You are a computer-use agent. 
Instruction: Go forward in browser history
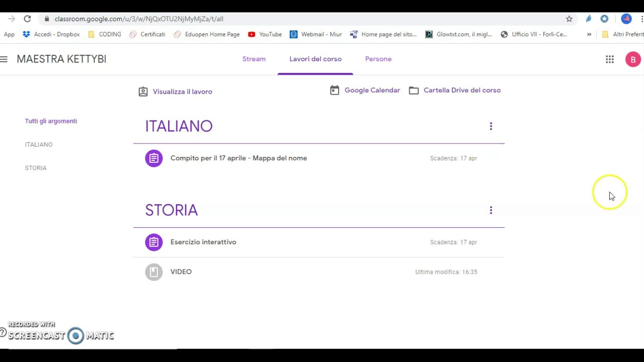click(x=11, y=19)
